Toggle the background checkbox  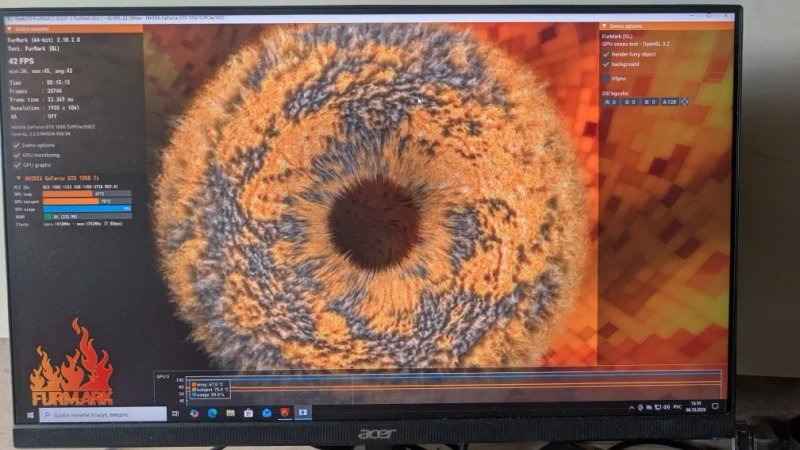[x=606, y=64]
